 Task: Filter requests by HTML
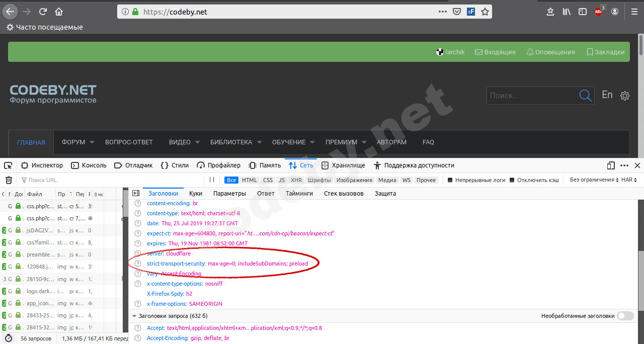click(x=249, y=180)
